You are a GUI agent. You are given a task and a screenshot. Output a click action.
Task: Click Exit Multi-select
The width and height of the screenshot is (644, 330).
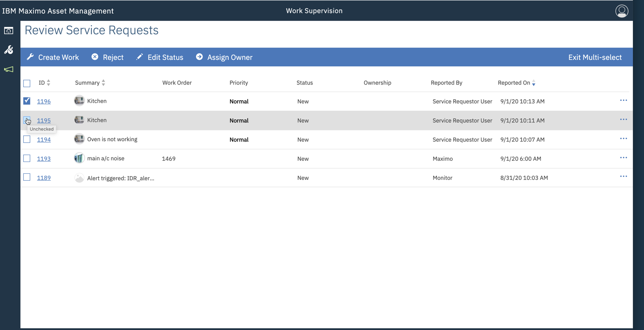[x=595, y=57]
